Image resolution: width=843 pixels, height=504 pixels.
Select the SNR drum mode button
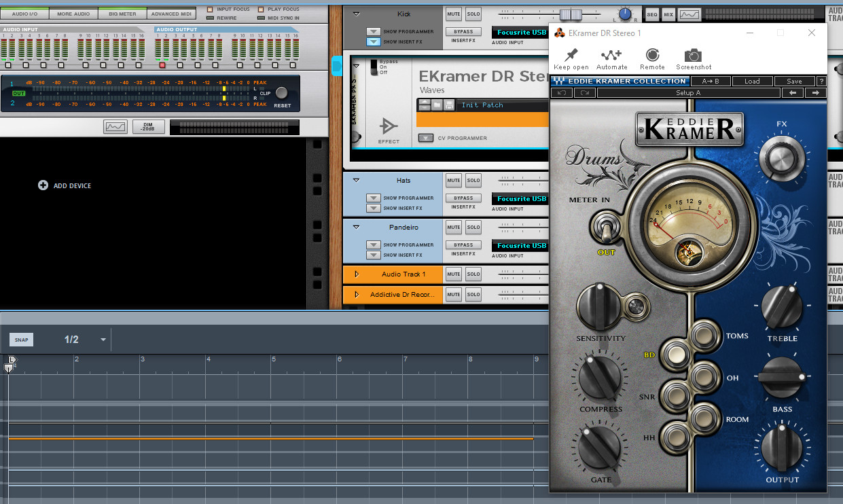(x=677, y=395)
